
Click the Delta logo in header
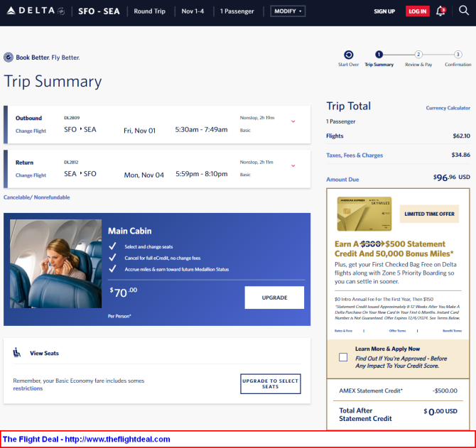[x=36, y=11]
